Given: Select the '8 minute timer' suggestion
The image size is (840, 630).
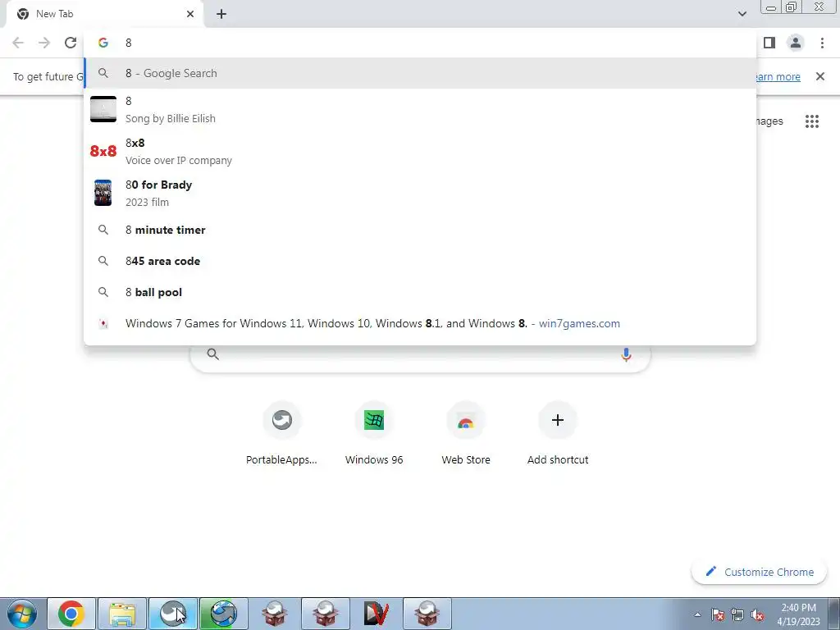Looking at the screenshot, I should (x=420, y=230).
